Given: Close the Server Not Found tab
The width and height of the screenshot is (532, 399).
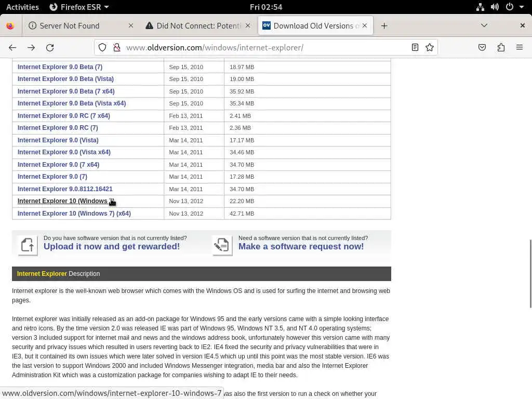Looking at the screenshot, I should click(x=131, y=26).
